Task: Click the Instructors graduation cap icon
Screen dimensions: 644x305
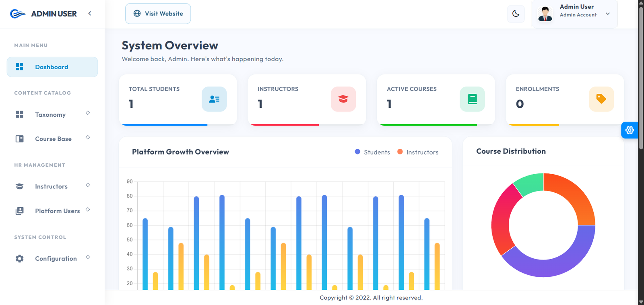Action: tap(343, 99)
